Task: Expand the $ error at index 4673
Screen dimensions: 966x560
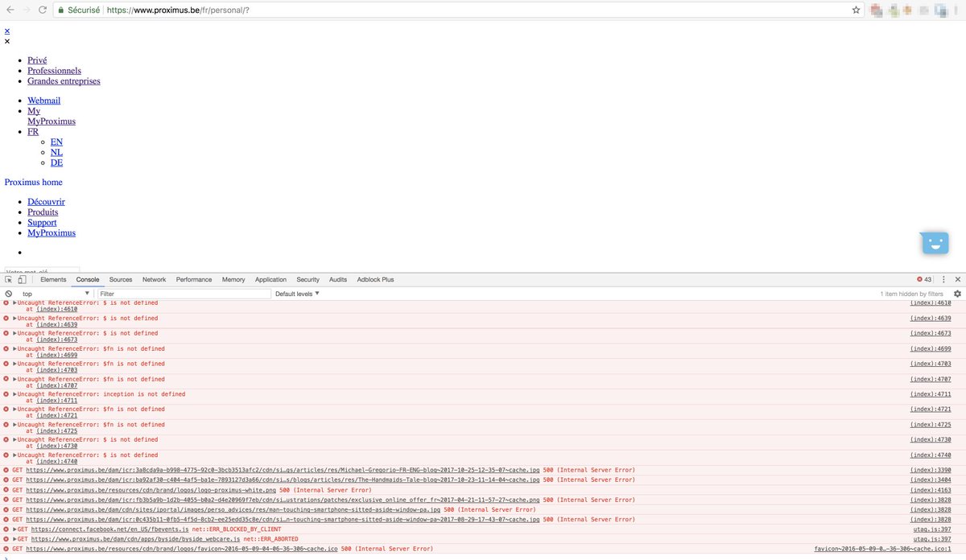Action: pos(15,334)
